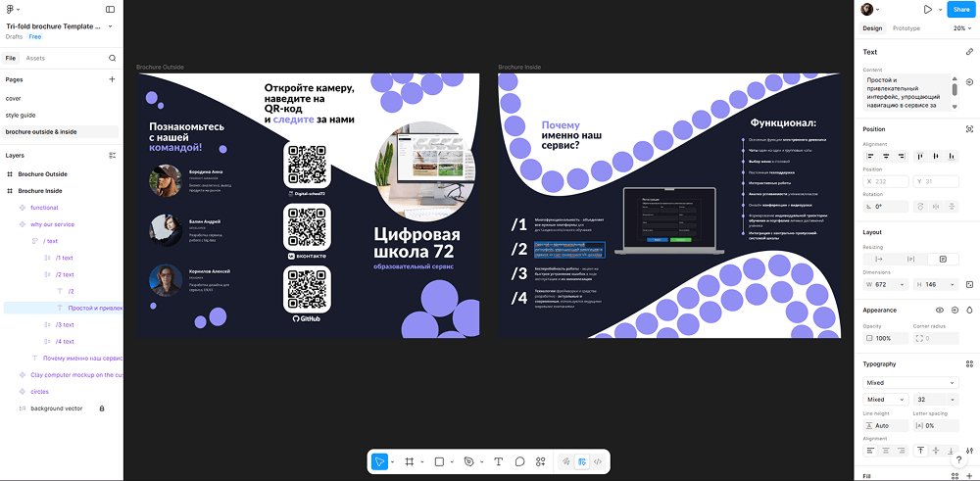This screenshot has width=980, height=481.
Task: Switch to the File tab
Action: point(11,58)
